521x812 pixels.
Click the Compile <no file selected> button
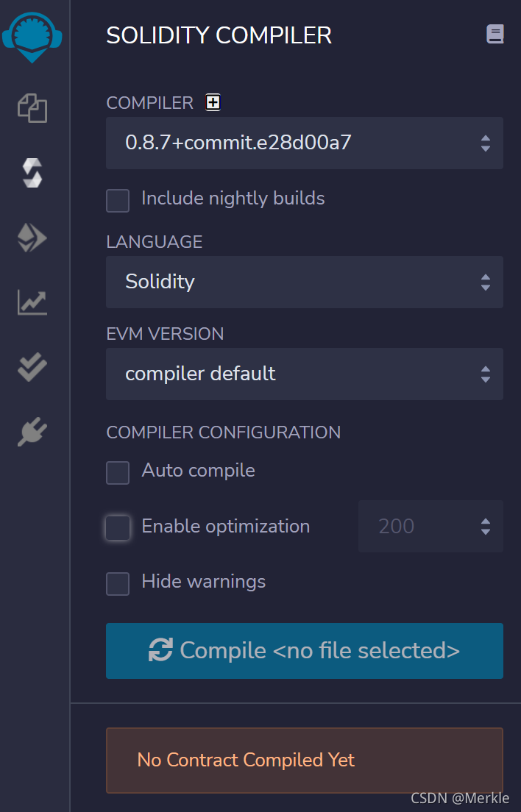coord(305,650)
